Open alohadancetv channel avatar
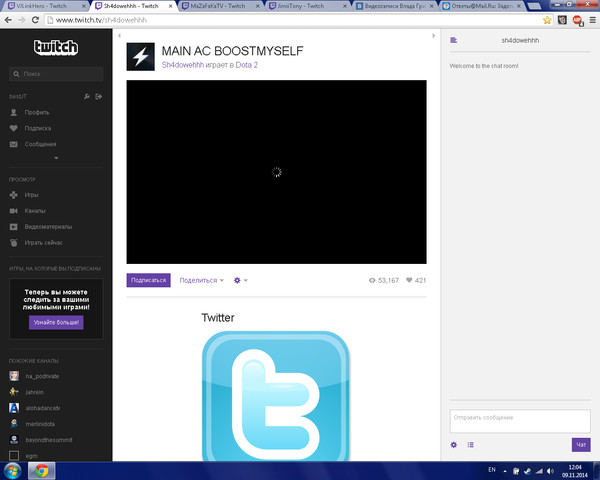 tap(14, 408)
